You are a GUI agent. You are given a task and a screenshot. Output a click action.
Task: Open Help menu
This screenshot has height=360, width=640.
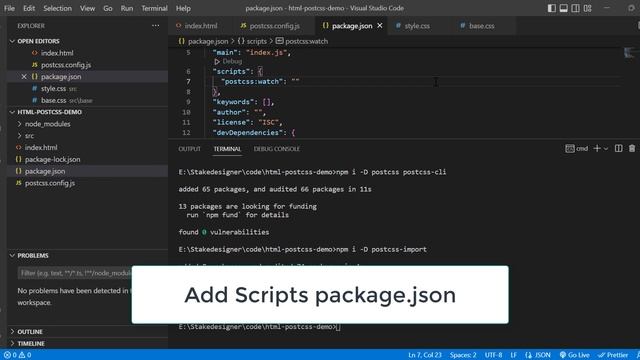coord(183,8)
